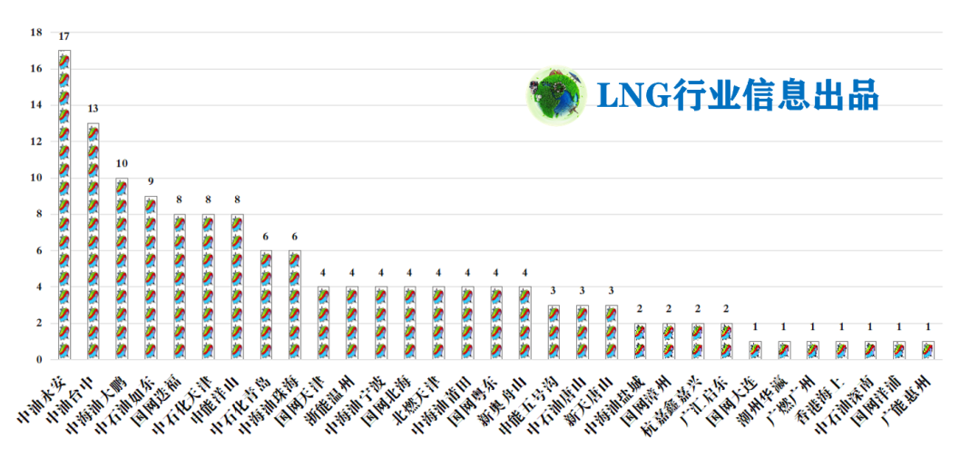980x457 pixels.
Task: Select the 申能五号沟 bar
Action: coord(554,332)
